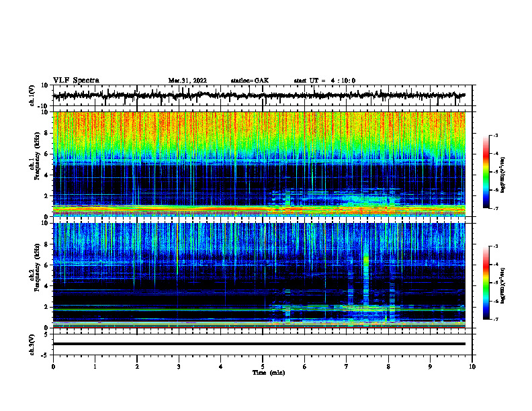Click the "2" kHz tick of ch.1 spectrogram
532x411 pixels.
(46, 196)
